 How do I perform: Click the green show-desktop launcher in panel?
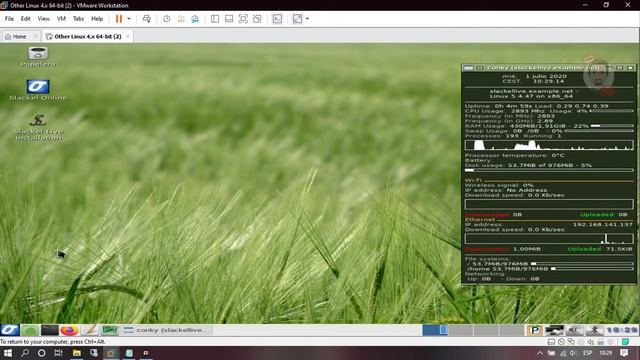(x=109, y=330)
